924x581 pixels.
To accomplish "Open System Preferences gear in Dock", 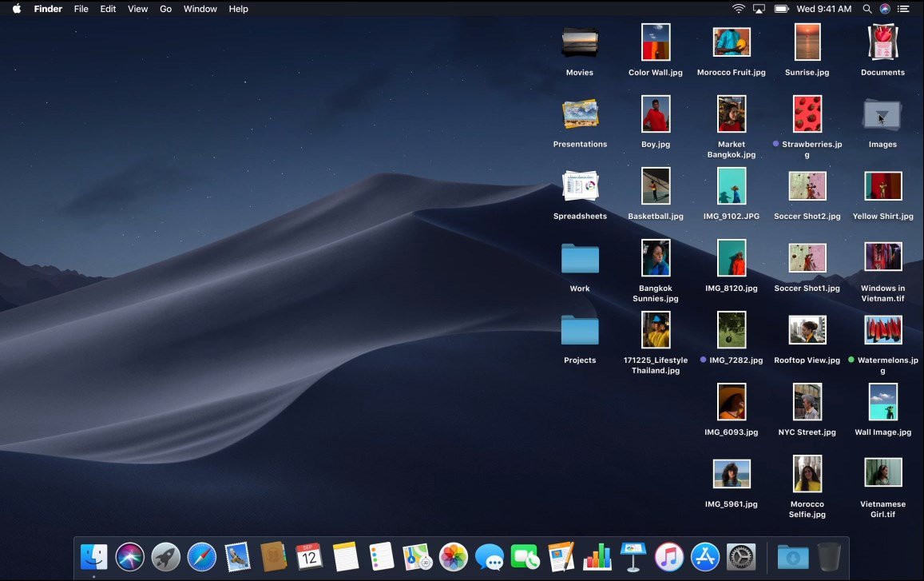I will (x=741, y=557).
